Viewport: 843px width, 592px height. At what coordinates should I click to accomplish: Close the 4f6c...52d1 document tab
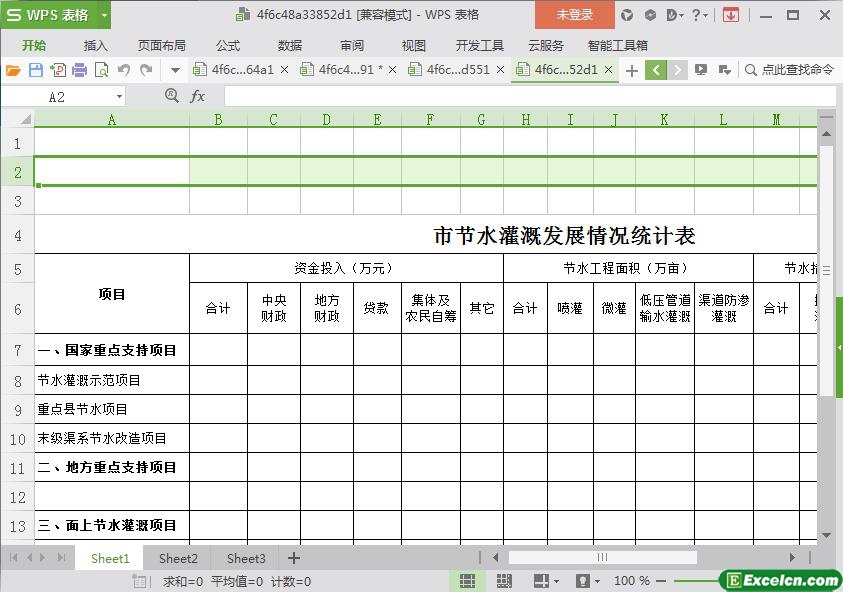[609, 69]
